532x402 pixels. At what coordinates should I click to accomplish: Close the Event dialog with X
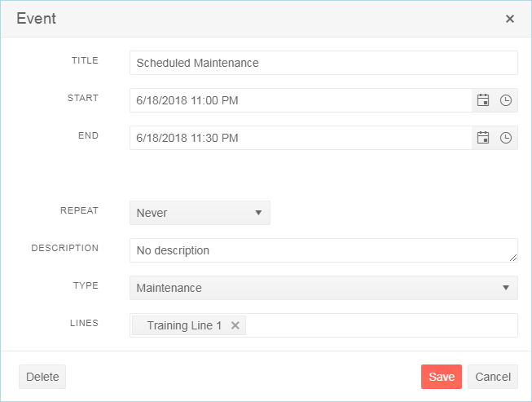510,19
